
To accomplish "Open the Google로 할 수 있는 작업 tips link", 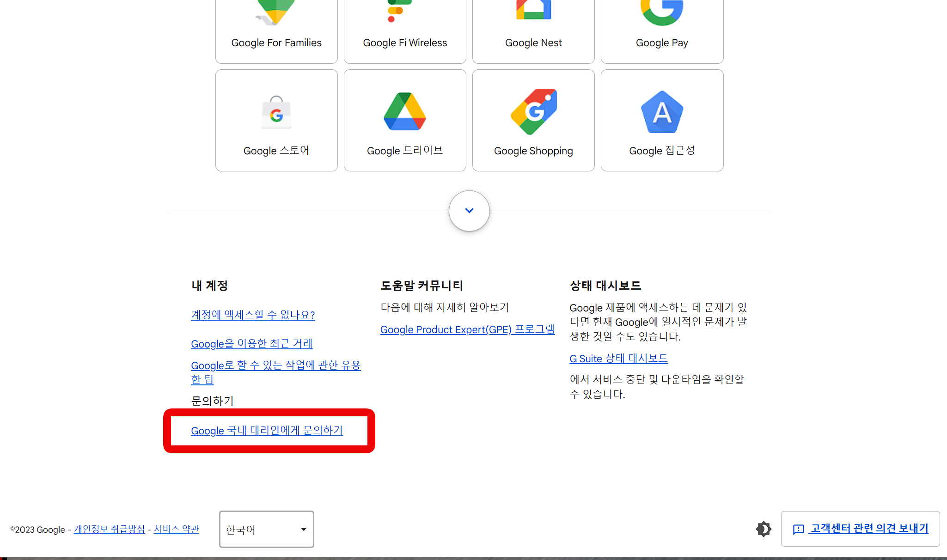I will click(276, 372).
